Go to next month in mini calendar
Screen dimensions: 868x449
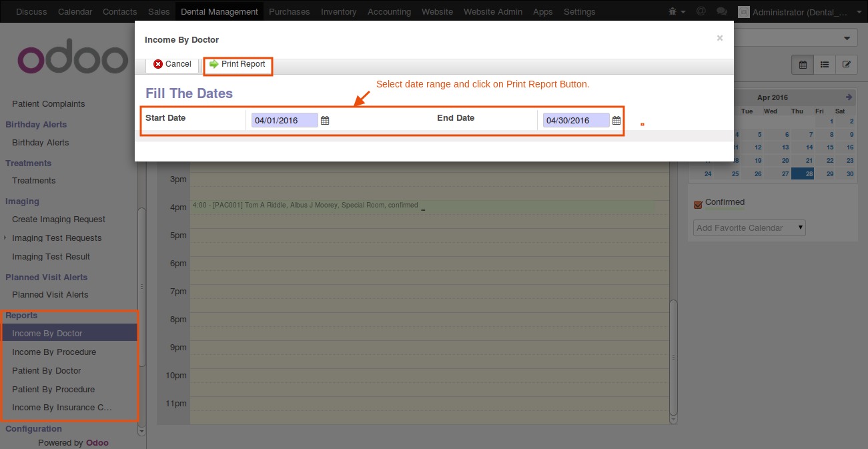pos(849,97)
